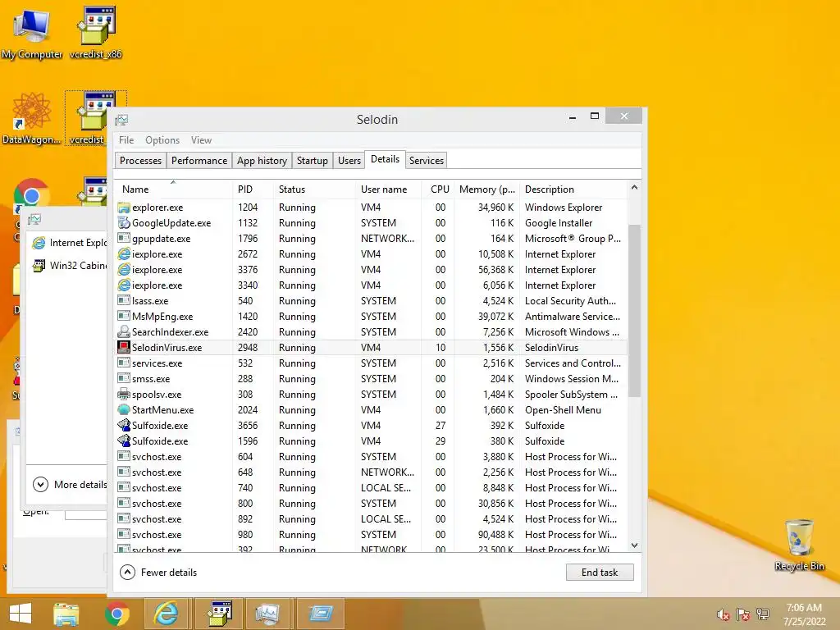840x630 pixels.
Task: Open the Options menu
Action: (162, 139)
